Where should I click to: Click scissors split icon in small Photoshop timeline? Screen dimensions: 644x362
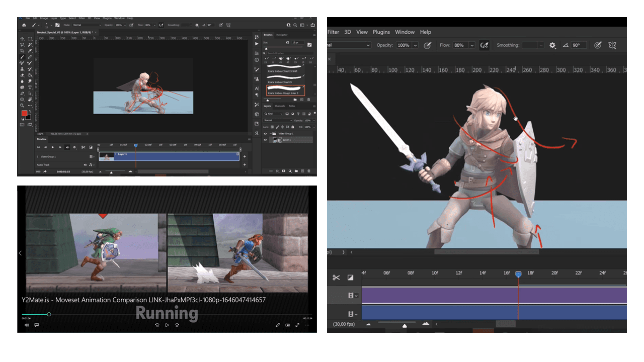(x=83, y=147)
